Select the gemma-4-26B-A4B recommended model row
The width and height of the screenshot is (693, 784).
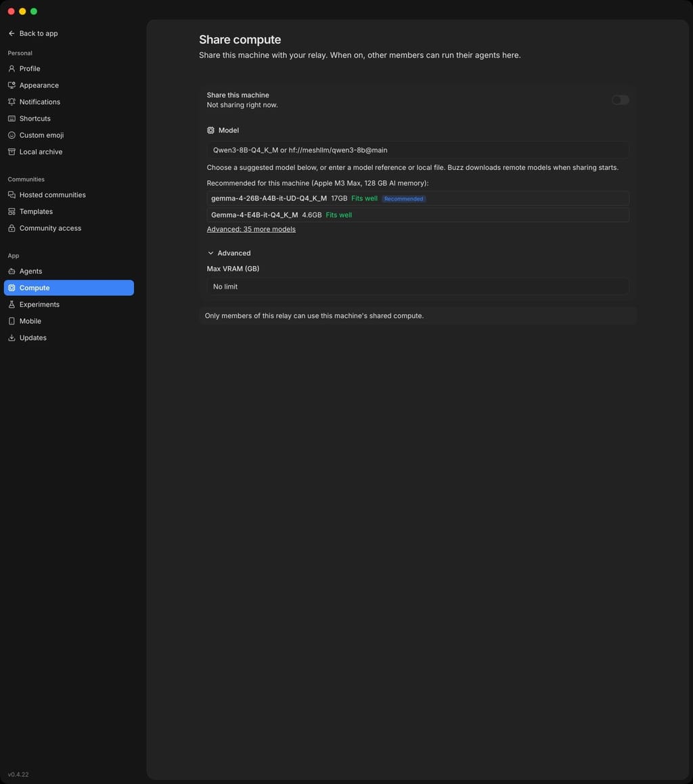418,198
